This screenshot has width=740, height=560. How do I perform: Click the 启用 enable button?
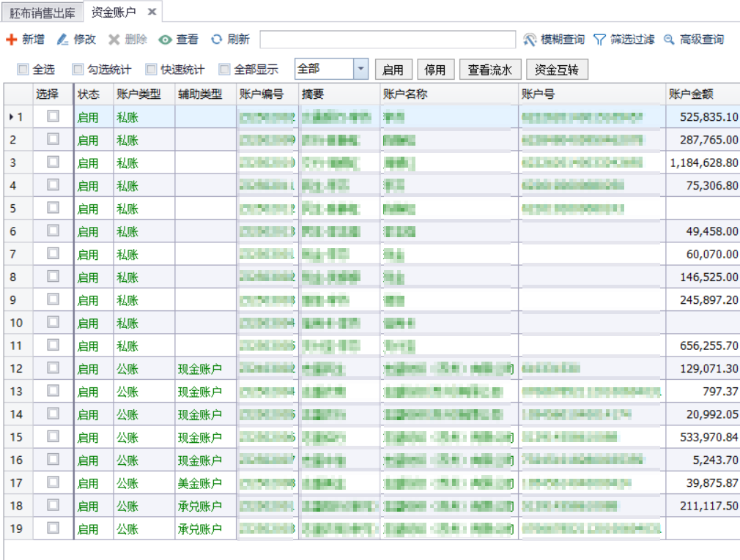coord(393,69)
